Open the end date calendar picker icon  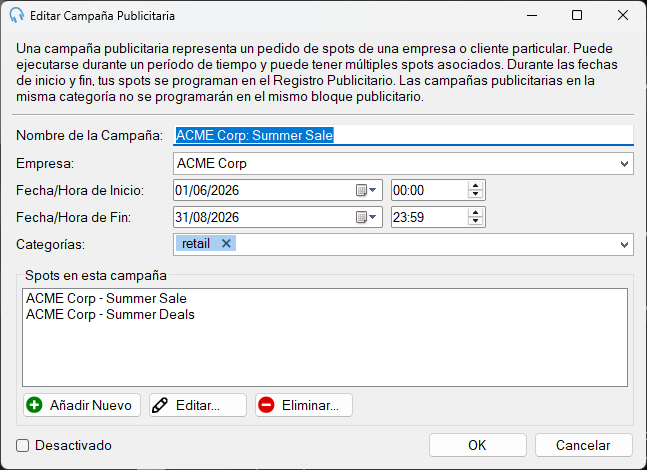point(366,217)
